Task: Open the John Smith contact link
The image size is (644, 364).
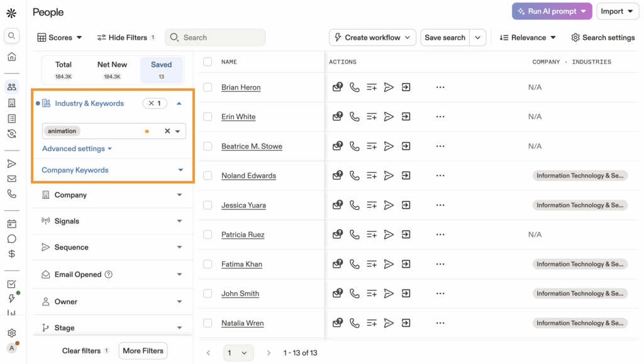Action: click(240, 293)
